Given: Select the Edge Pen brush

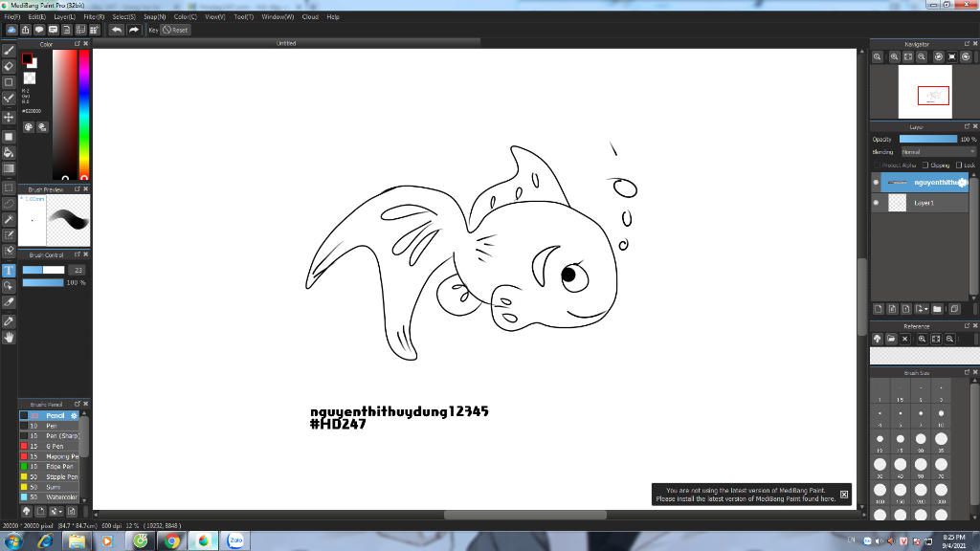Looking at the screenshot, I should point(50,467).
